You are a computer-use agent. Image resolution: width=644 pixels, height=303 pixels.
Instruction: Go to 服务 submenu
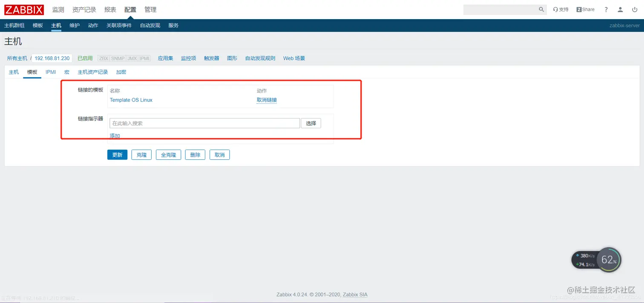coord(173,26)
